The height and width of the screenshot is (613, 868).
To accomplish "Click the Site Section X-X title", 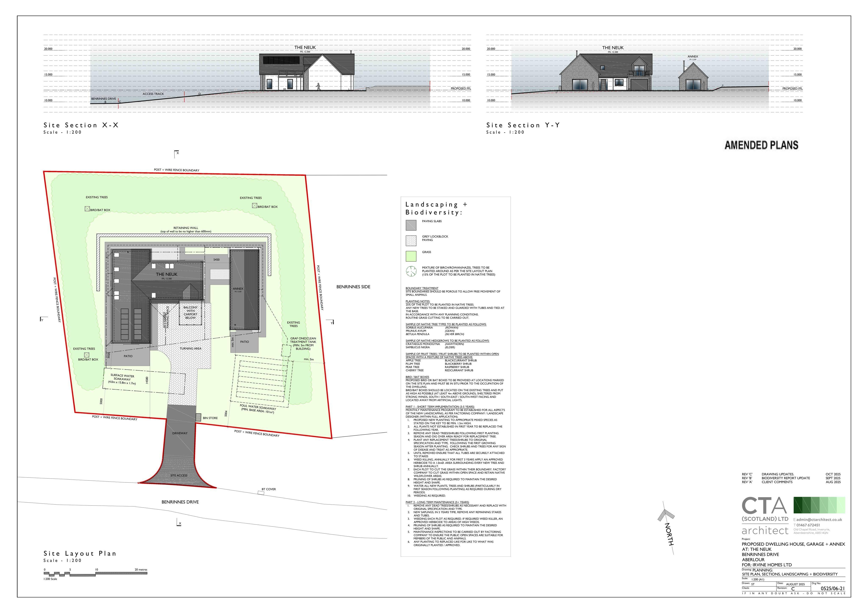I will click(81, 125).
